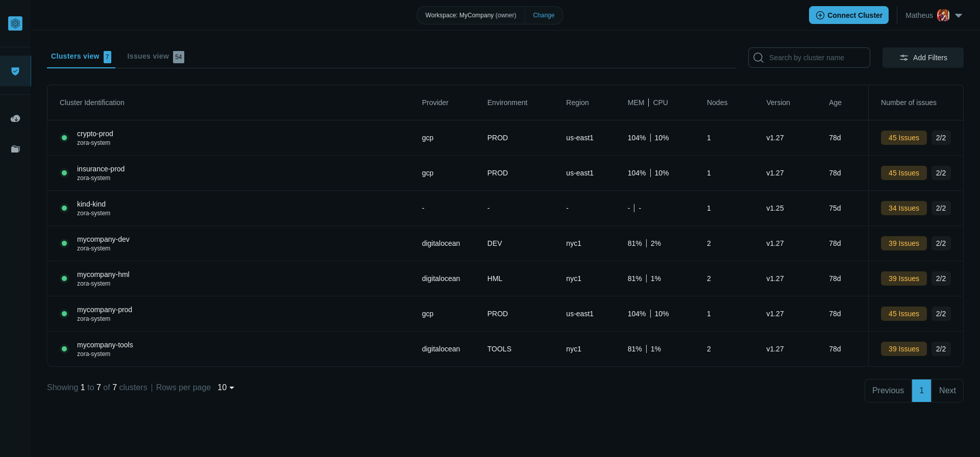Open the mycompany-dev cluster name

click(x=103, y=239)
